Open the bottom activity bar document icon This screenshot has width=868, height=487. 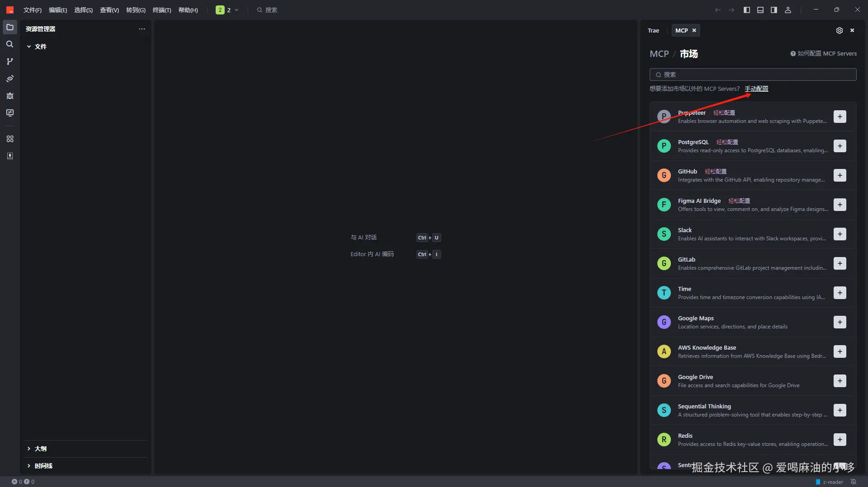pyautogui.click(x=10, y=156)
